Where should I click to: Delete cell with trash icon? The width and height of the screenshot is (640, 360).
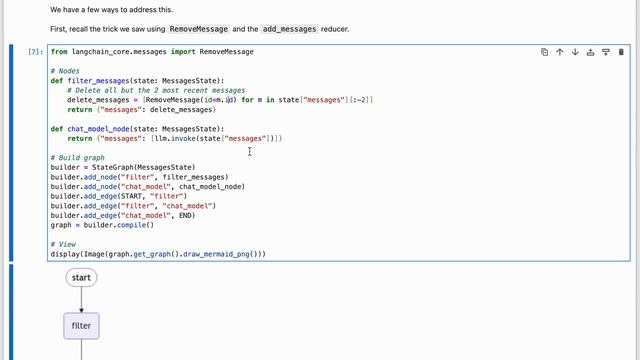pos(621,52)
